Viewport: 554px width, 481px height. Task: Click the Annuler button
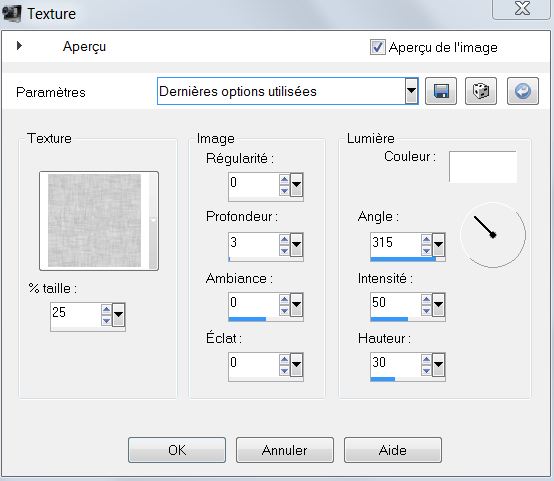coord(285,450)
